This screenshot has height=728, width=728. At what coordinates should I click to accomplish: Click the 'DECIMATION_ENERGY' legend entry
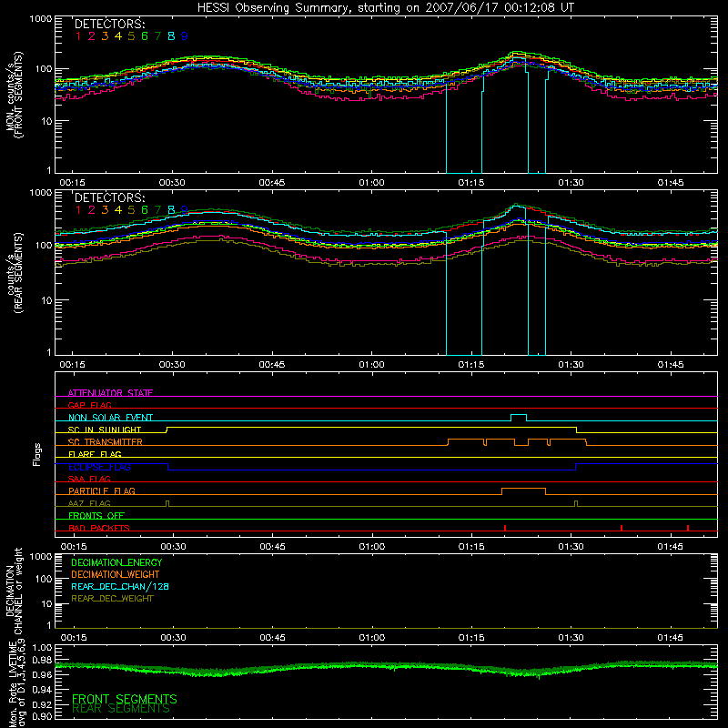coord(116,562)
